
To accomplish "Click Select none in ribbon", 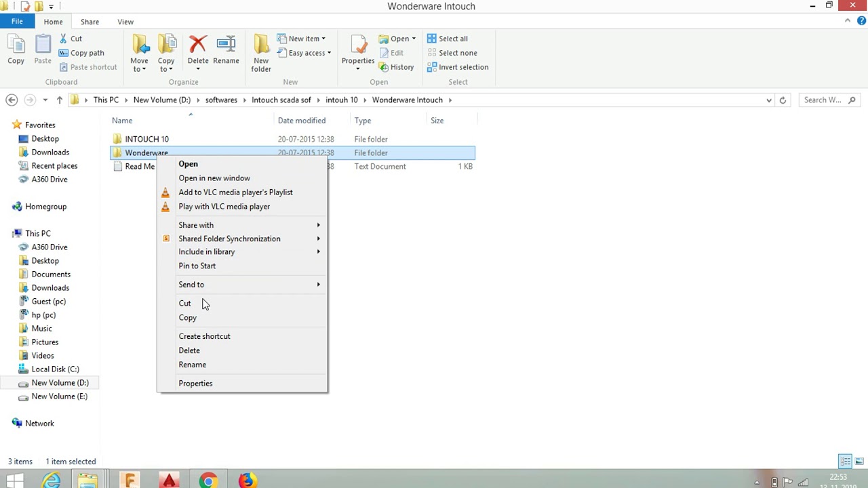I will click(452, 53).
